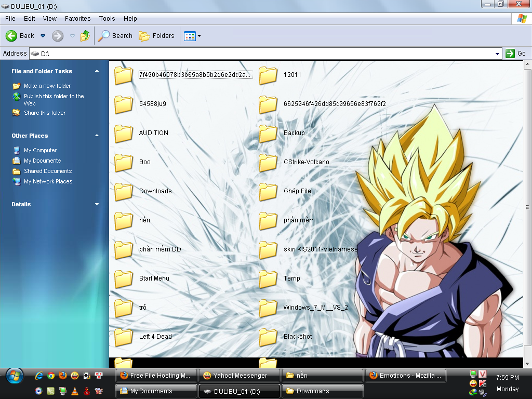532x399 pixels.
Task: Collapse the File and Folder Tasks section
Action: point(97,71)
